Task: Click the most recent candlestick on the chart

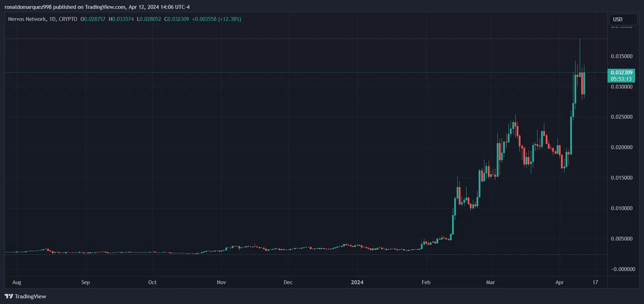Action: click(583, 83)
